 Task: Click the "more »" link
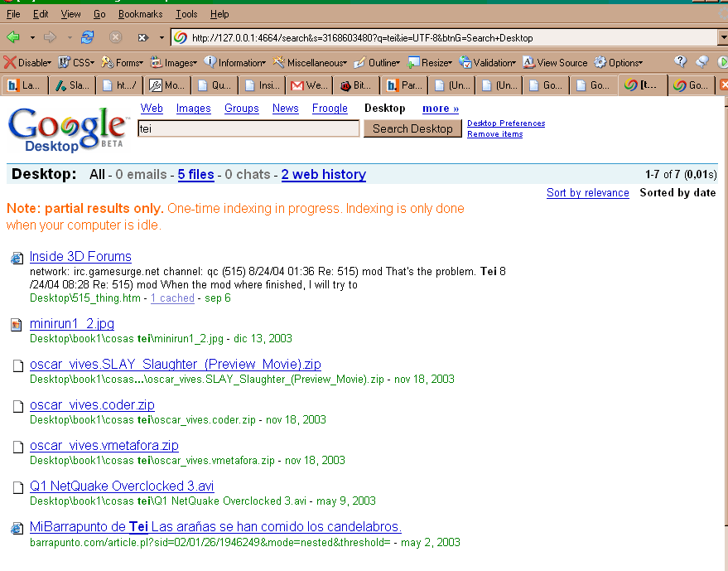[x=441, y=109]
